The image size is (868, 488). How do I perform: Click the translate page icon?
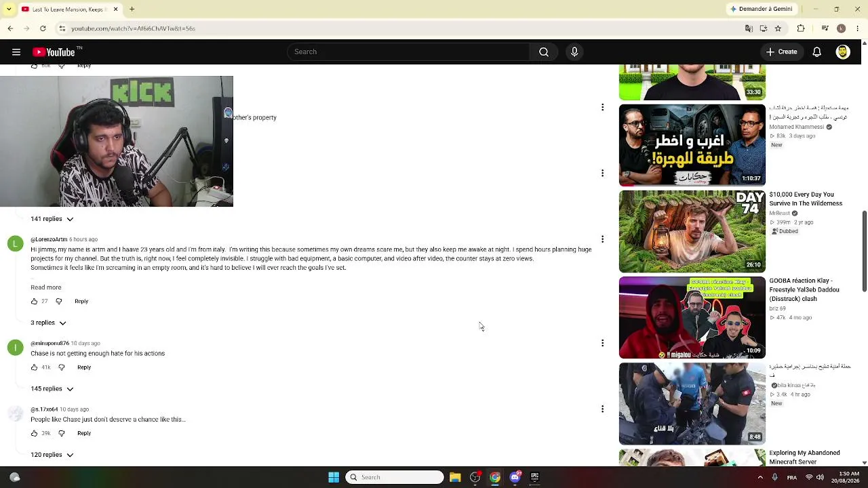tap(749, 28)
